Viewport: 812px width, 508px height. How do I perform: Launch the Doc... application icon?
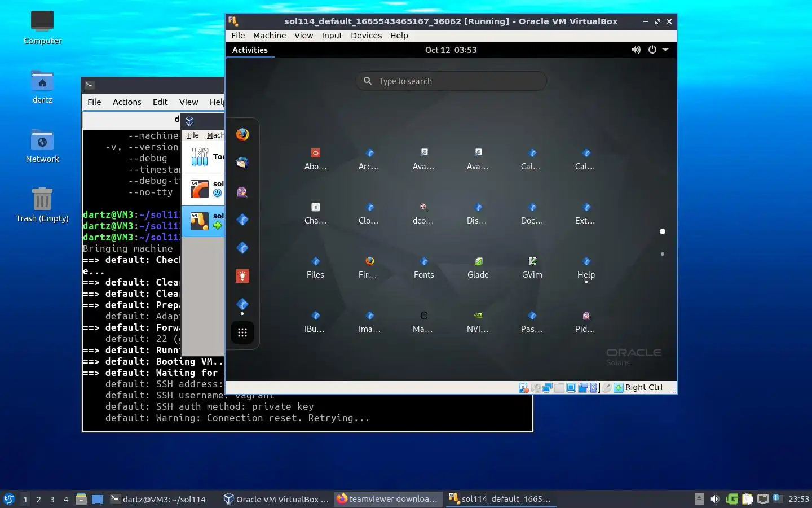point(532,213)
